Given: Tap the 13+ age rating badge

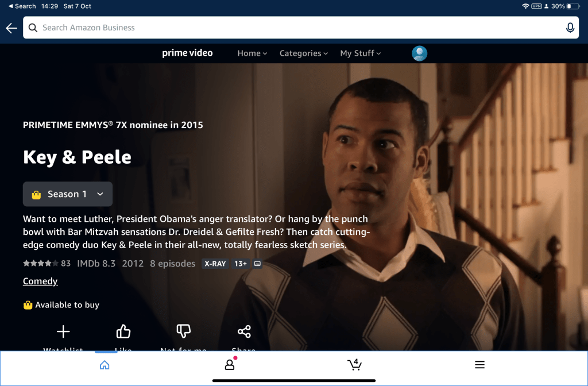Looking at the screenshot, I should tap(241, 264).
